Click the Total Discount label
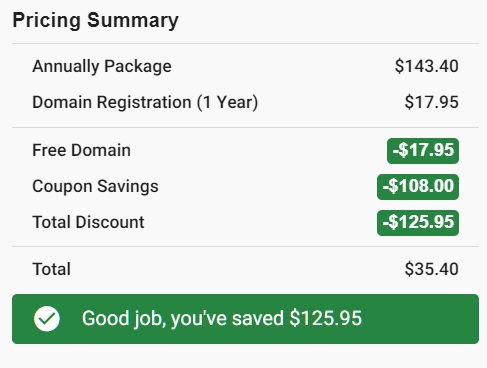487x368 pixels. pyautogui.click(x=88, y=222)
